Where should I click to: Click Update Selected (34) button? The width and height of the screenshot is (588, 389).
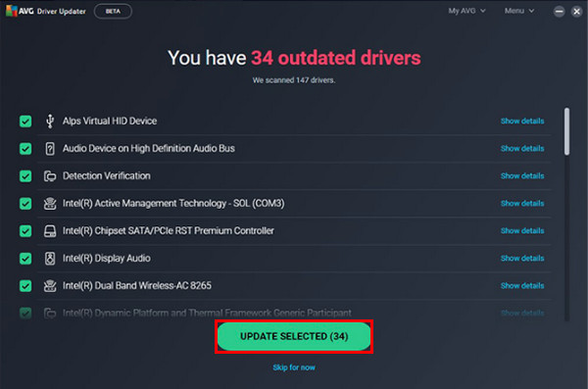[x=294, y=336]
